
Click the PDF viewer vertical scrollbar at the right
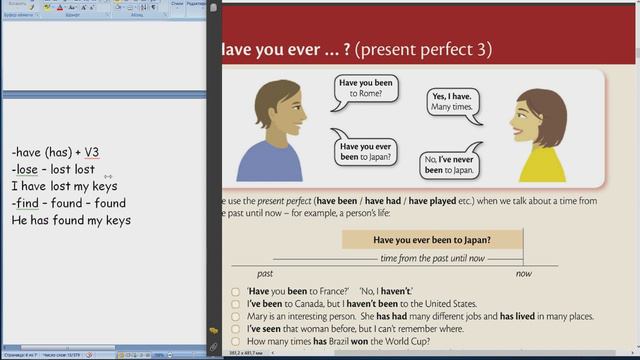(x=637, y=176)
